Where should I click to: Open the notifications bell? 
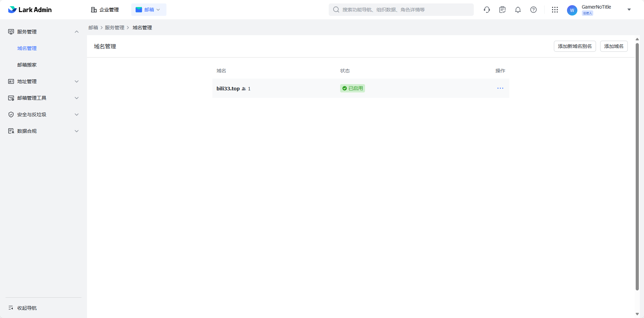[518, 10]
